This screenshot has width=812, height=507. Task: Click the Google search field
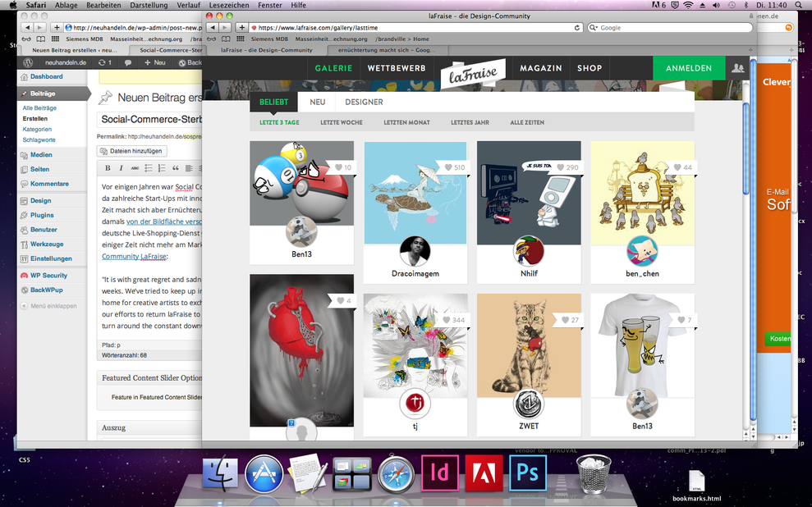(670, 27)
